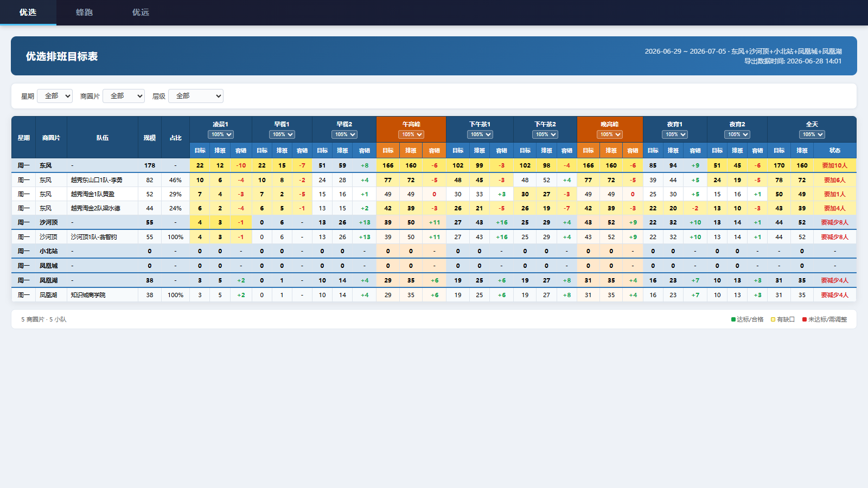This screenshot has height=488, width=868.
Task: Click the 小北站 summary row label
Action: (x=48, y=251)
